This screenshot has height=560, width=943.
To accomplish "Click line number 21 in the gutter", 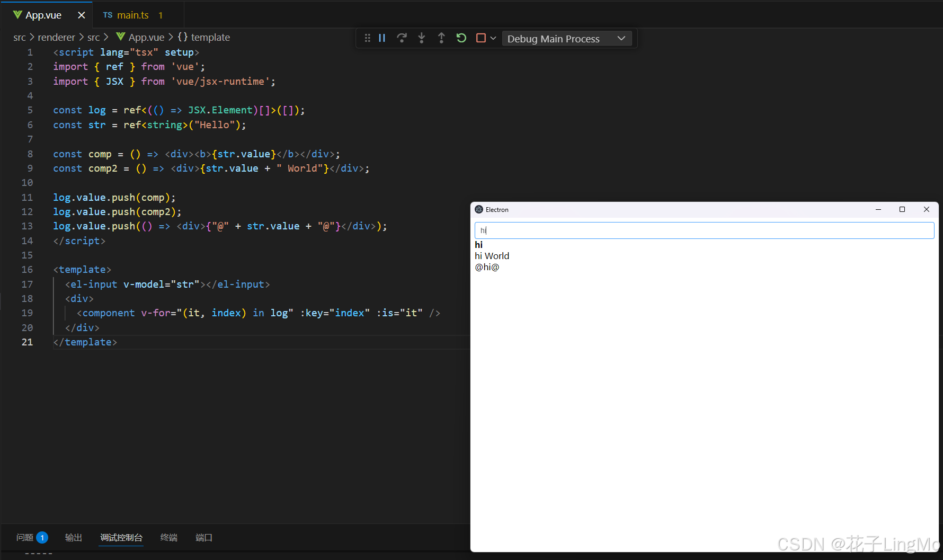I will 27,342.
